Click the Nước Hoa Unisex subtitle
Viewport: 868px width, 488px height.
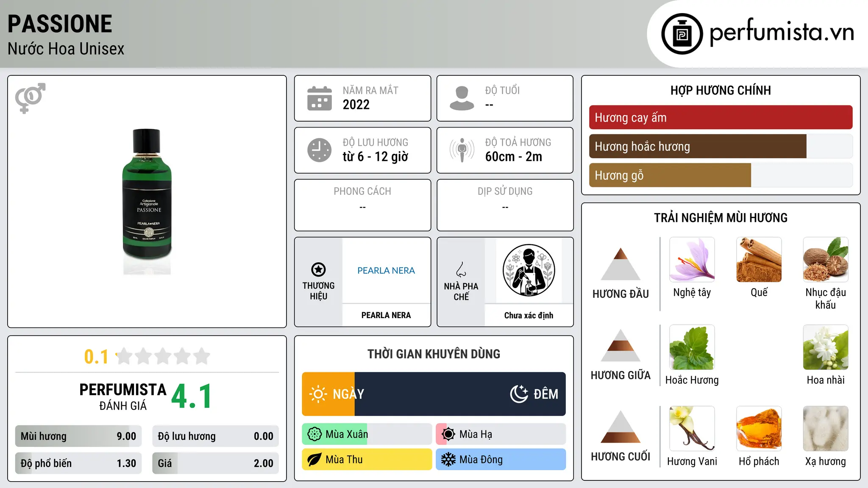[66, 49]
